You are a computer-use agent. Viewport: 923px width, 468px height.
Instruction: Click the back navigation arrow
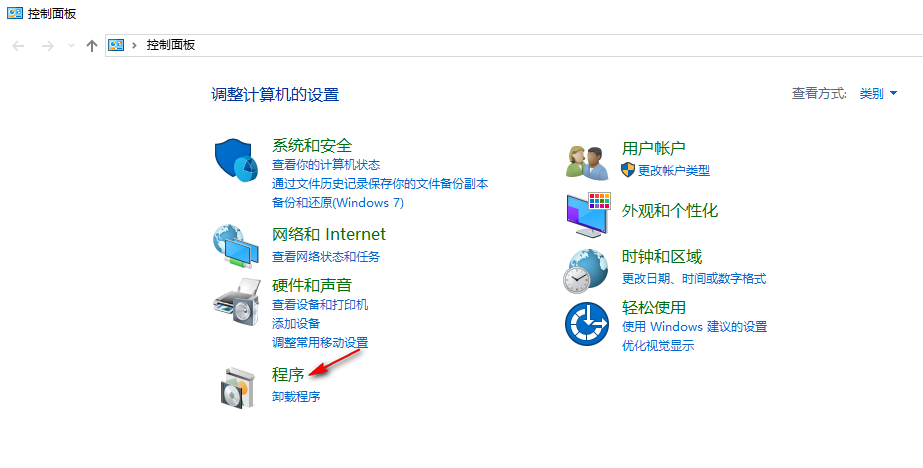coord(18,45)
